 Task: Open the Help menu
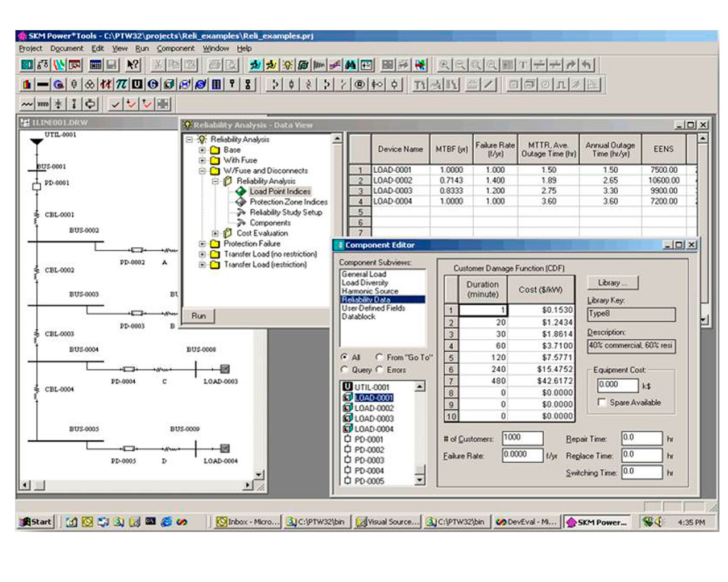[244, 48]
